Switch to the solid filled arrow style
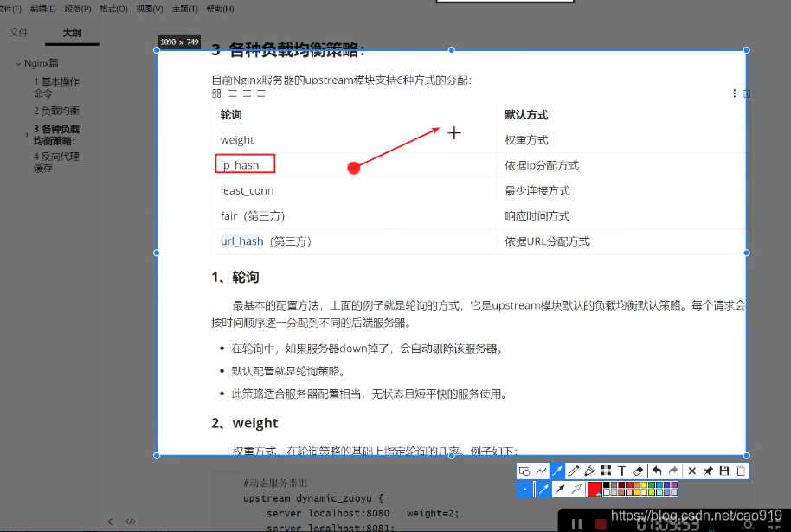 pos(563,489)
